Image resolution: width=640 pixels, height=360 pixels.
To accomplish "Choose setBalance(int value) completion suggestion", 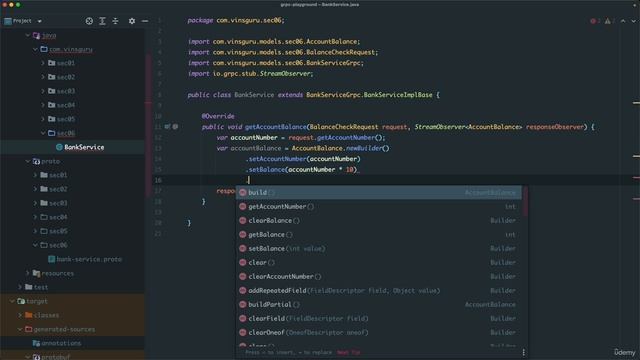I will coord(378,249).
